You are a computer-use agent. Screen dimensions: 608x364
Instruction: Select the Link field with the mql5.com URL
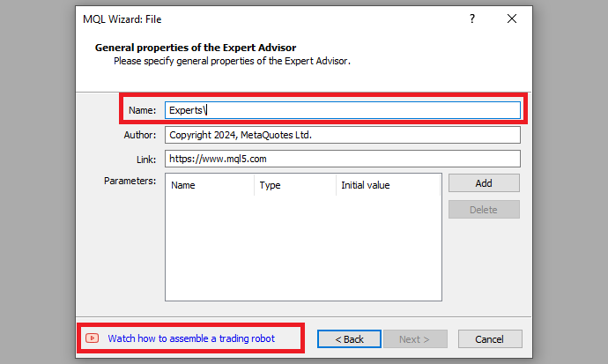coord(342,160)
